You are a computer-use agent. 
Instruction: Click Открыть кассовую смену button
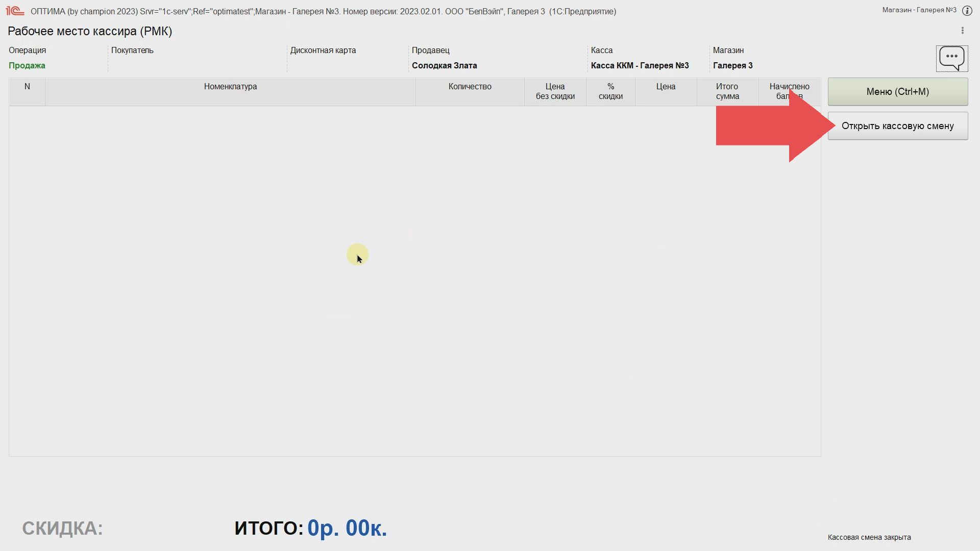pos(897,126)
